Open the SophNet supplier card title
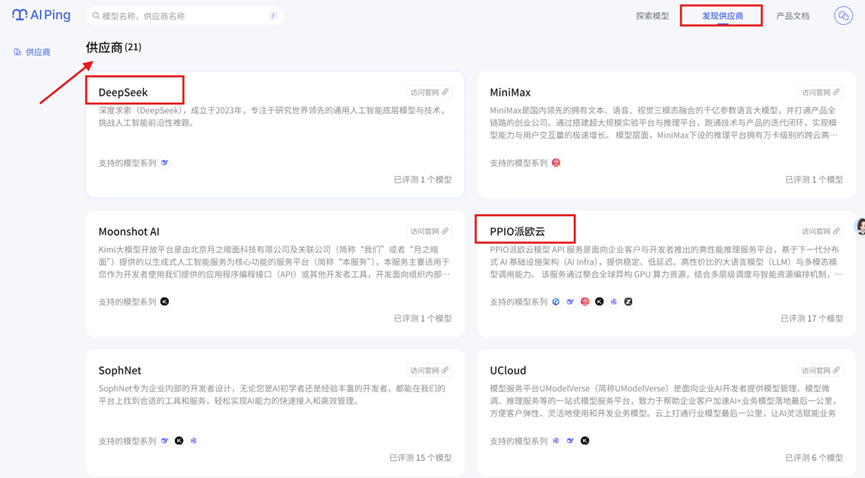Image resolution: width=865 pixels, height=478 pixels. pyautogui.click(x=120, y=370)
